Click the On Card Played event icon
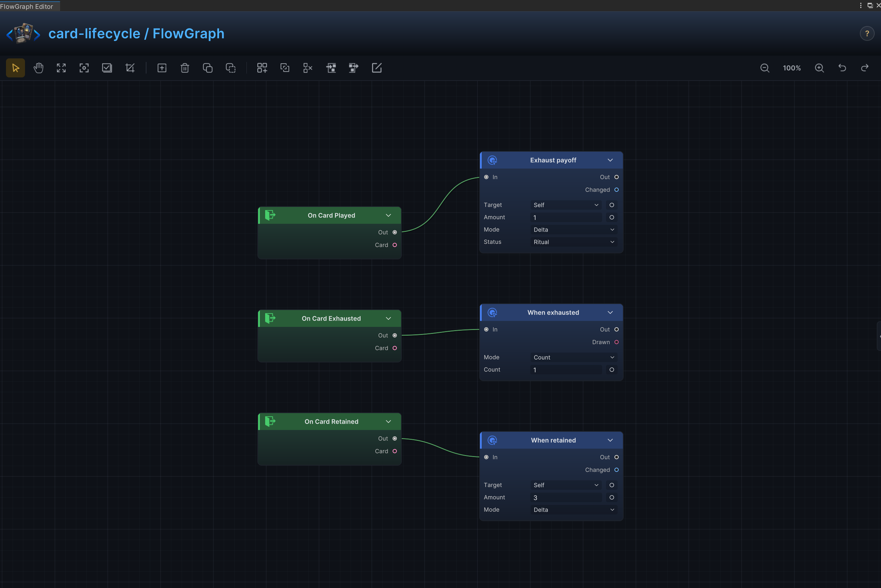 (270, 215)
